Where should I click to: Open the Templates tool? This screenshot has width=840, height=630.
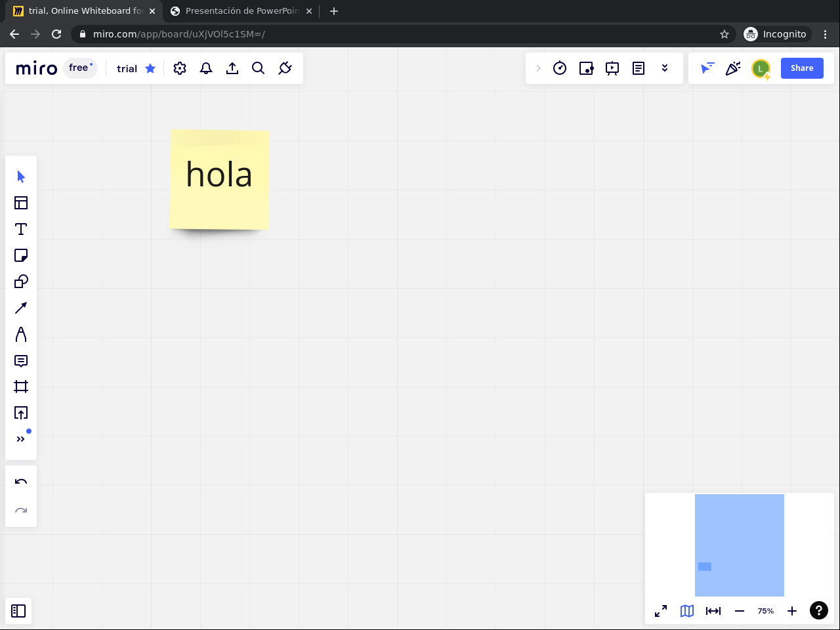tap(21, 203)
